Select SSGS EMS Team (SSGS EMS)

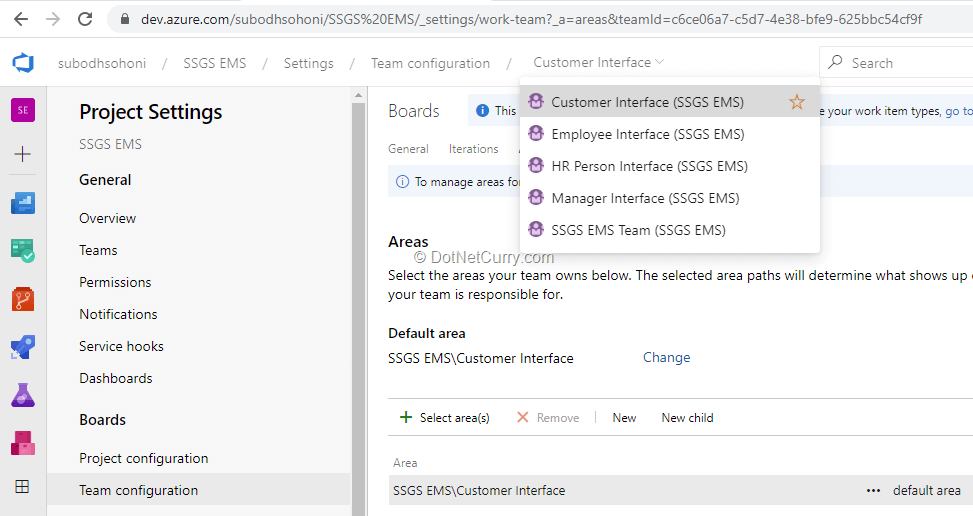coord(670,230)
